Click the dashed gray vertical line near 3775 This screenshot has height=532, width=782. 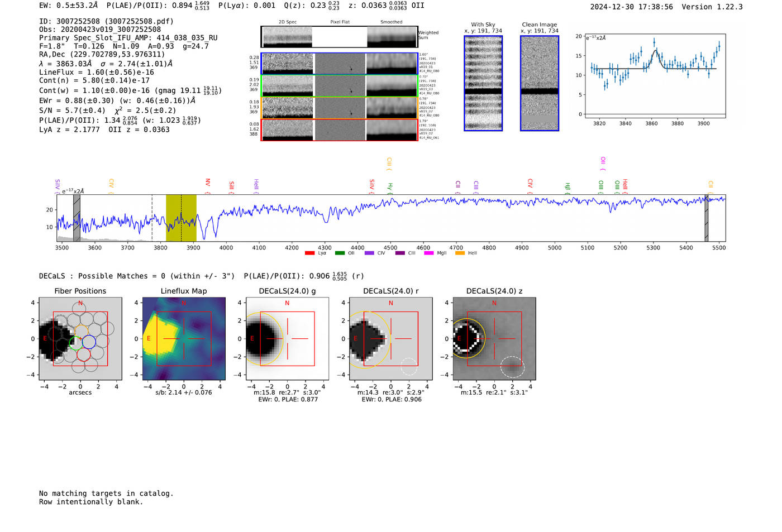(x=152, y=218)
